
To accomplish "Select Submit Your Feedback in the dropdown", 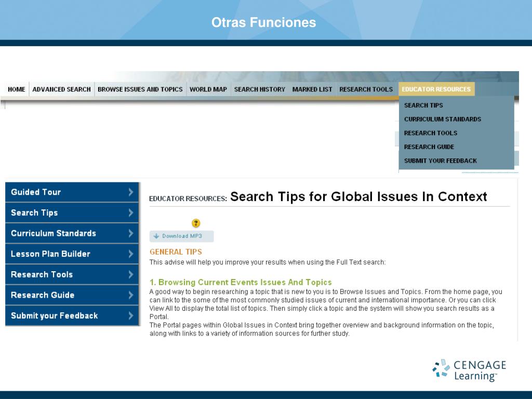I will tap(441, 161).
